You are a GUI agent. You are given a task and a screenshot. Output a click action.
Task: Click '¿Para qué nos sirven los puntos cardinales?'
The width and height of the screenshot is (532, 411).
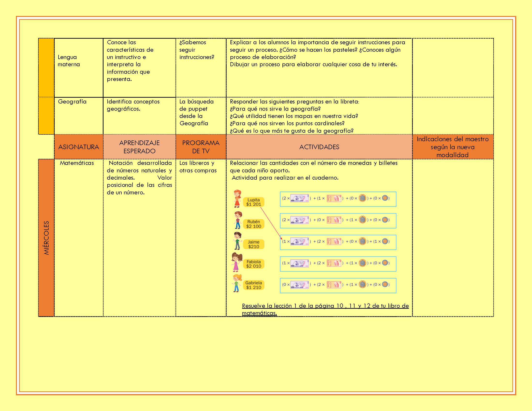287,124
